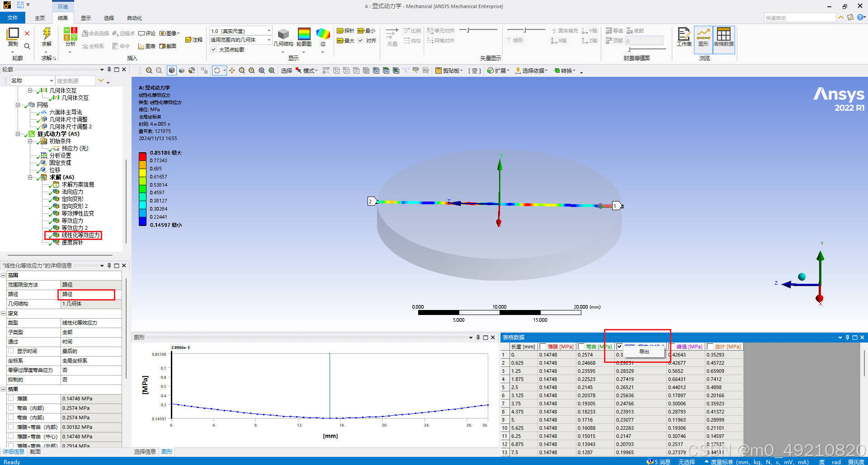Screen dimensions: 868x465
Task: Click the red delete X icon in 轮廓 group
Action: click(x=27, y=33)
